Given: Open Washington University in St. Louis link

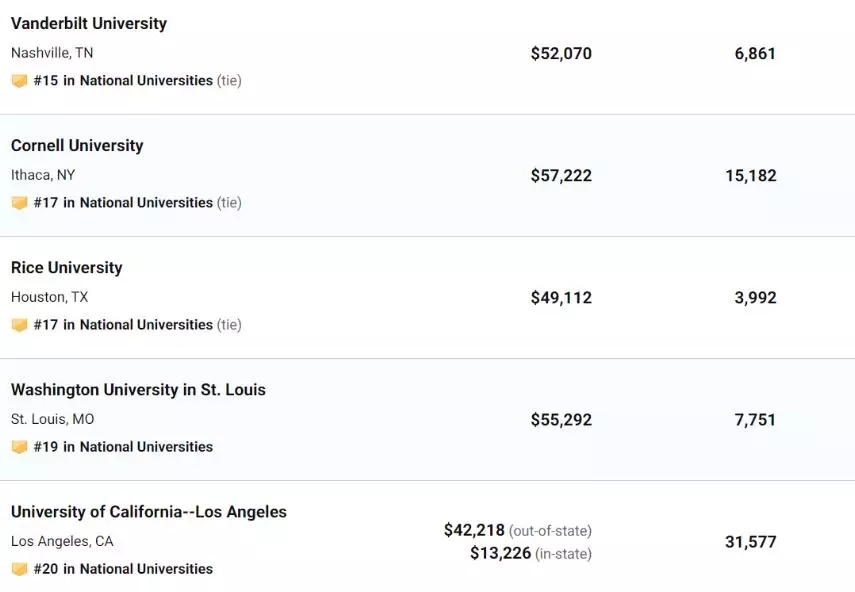Looking at the screenshot, I should click(x=138, y=390).
